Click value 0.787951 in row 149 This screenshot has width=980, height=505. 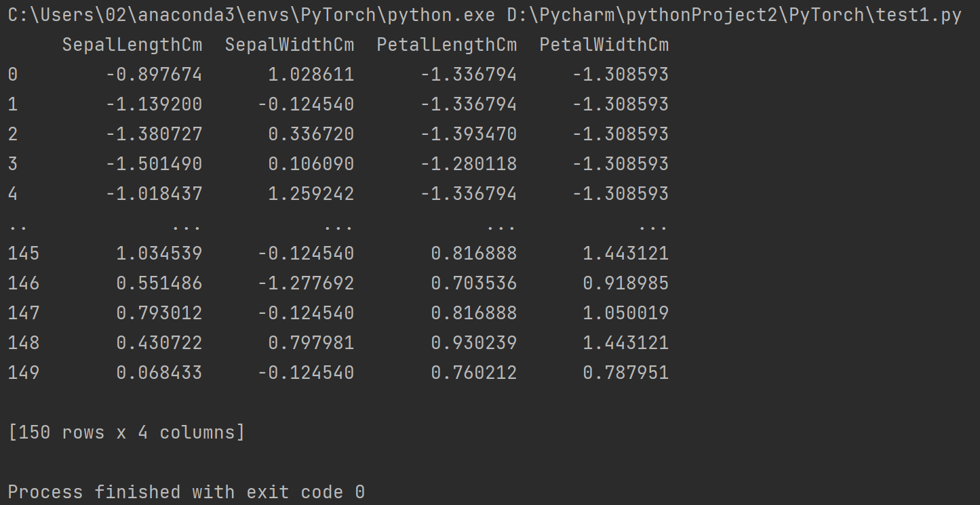click(x=626, y=373)
